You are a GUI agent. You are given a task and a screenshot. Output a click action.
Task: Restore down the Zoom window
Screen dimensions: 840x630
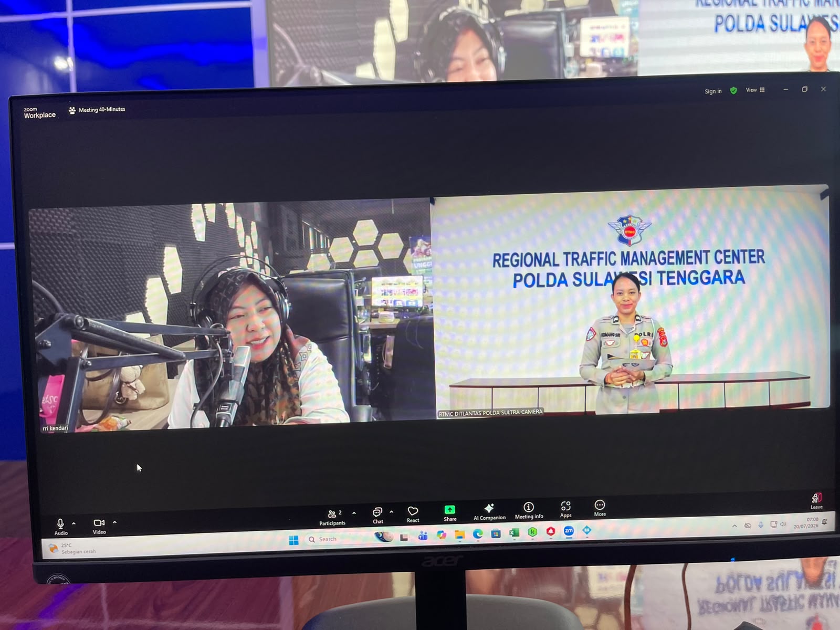click(x=804, y=89)
